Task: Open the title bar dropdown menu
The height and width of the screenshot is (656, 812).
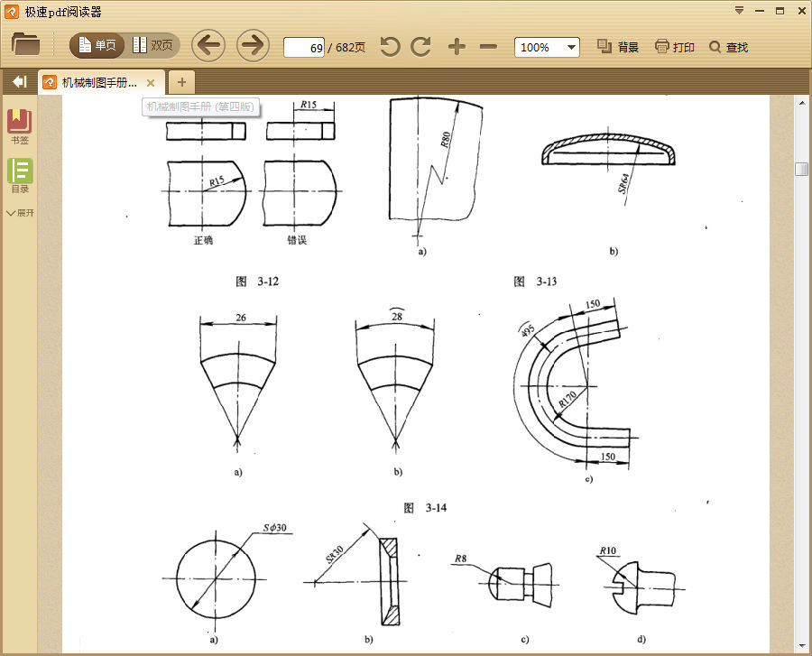Action: (x=739, y=11)
